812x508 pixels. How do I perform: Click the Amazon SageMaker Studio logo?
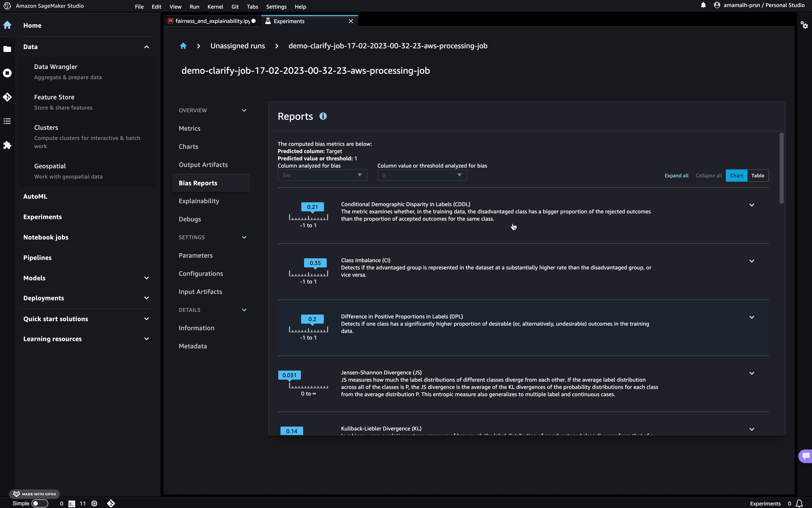(x=7, y=6)
